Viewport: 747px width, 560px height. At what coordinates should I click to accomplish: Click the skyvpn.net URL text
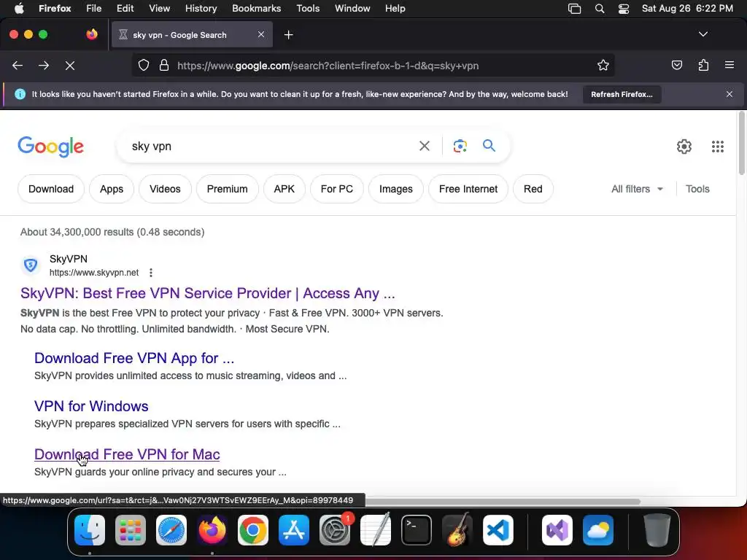click(94, 273)
